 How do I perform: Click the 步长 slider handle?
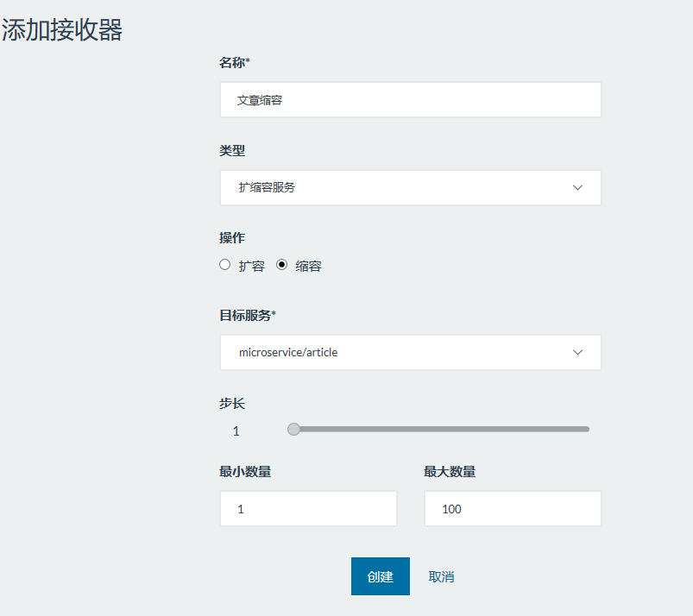tap(293, 429)
